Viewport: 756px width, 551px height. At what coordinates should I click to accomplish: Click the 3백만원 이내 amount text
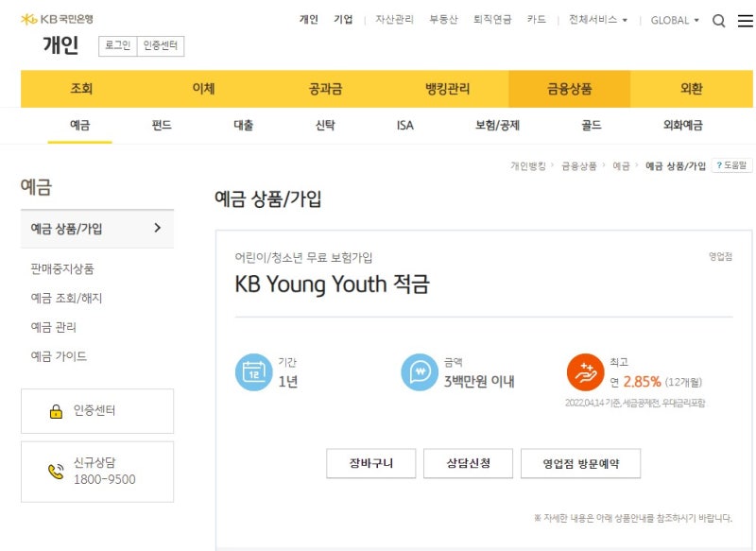coord(479,382)
